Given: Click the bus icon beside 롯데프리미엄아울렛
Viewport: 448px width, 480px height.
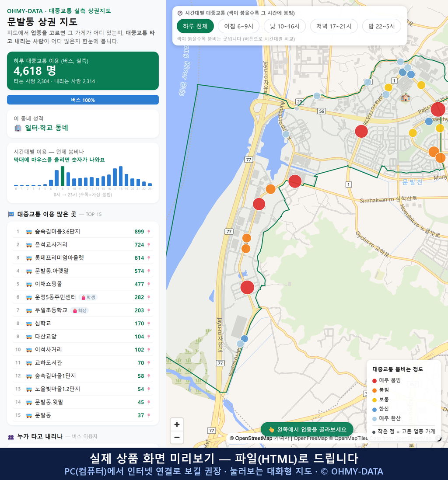Looking at the screenshot, I should point(29,258).
